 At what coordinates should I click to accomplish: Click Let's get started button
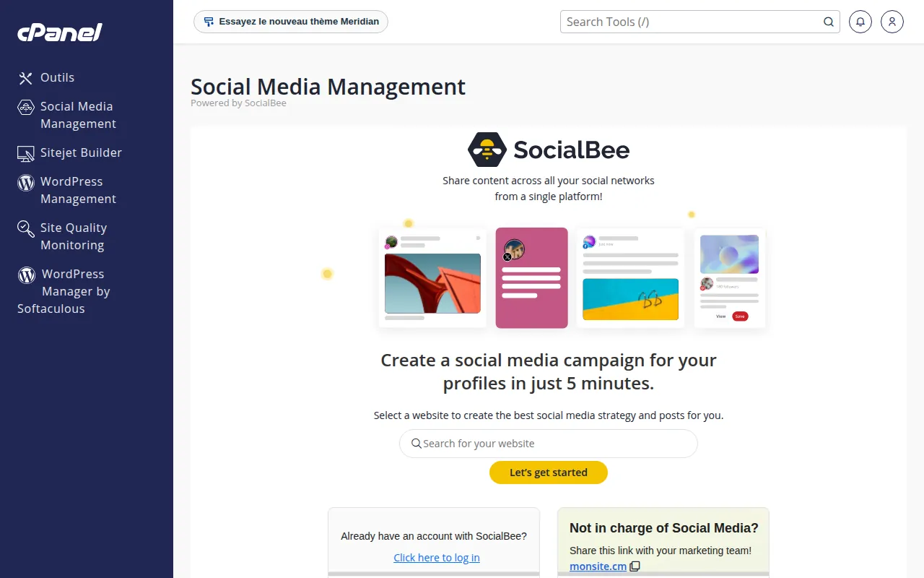pos(549,473)
